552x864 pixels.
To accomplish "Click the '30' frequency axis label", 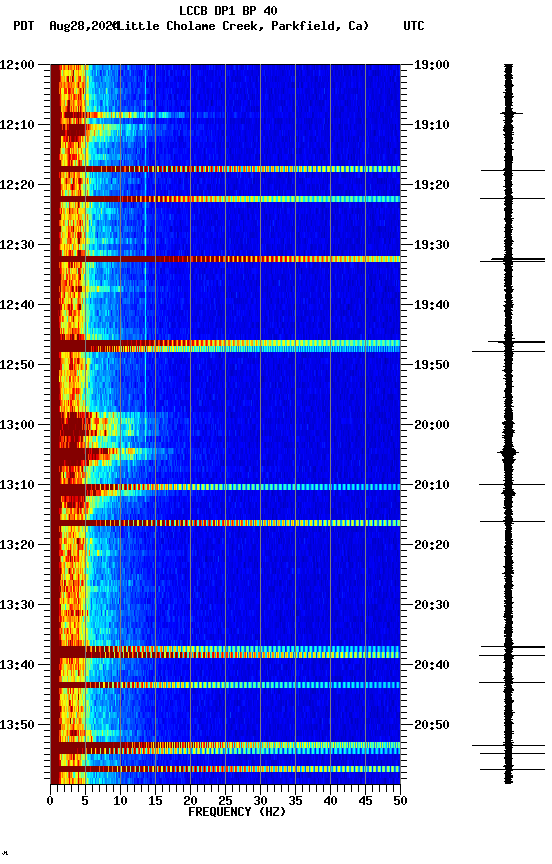I will [x=260, y=802].
